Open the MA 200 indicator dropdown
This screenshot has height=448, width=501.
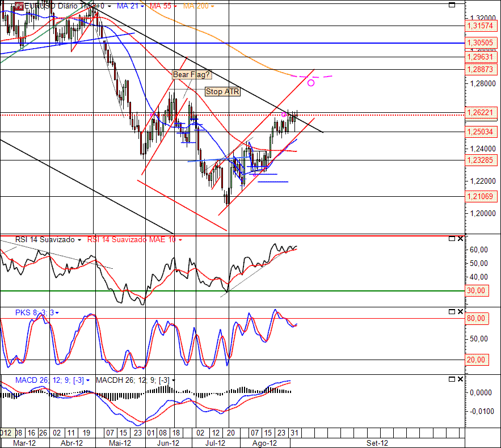[x=212, y=6]
